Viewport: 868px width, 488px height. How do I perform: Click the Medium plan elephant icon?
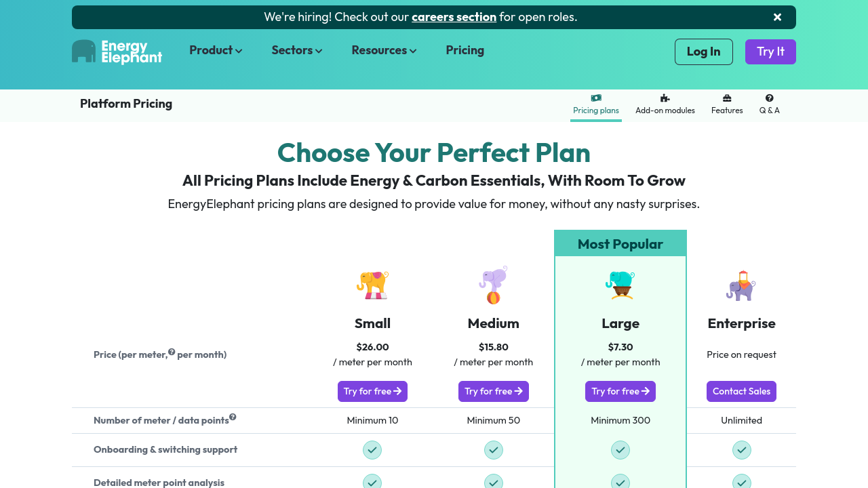pos(494,285)
